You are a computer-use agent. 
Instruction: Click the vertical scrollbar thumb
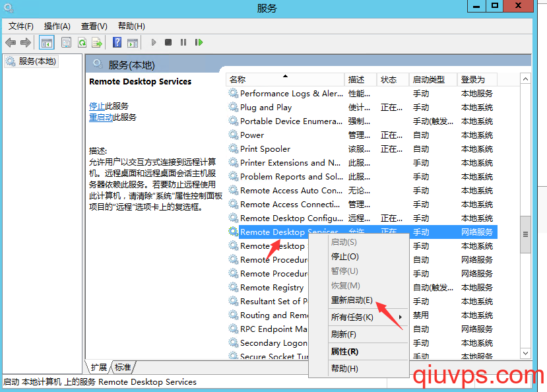point(525,234)
